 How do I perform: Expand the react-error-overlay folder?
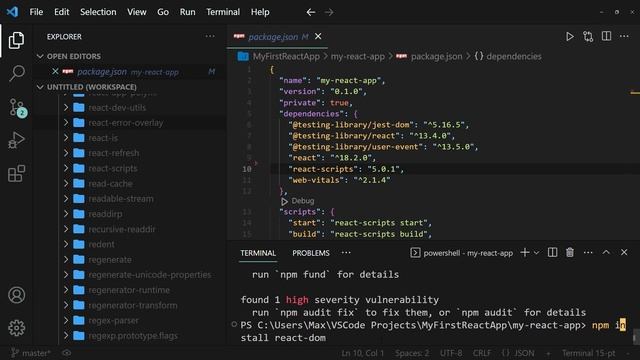click(66, 123)
